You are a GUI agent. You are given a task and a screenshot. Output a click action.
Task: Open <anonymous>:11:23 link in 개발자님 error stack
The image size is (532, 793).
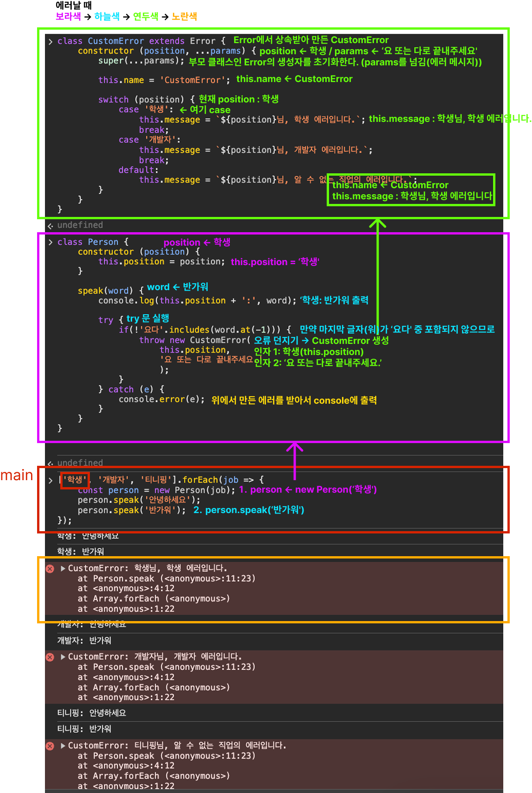coord(207,667)
